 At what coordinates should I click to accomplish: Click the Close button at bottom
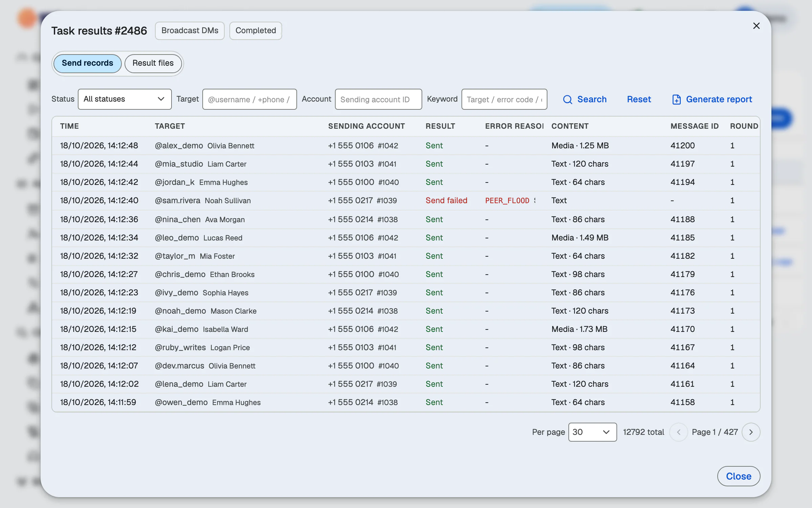[x=739, y=476]
